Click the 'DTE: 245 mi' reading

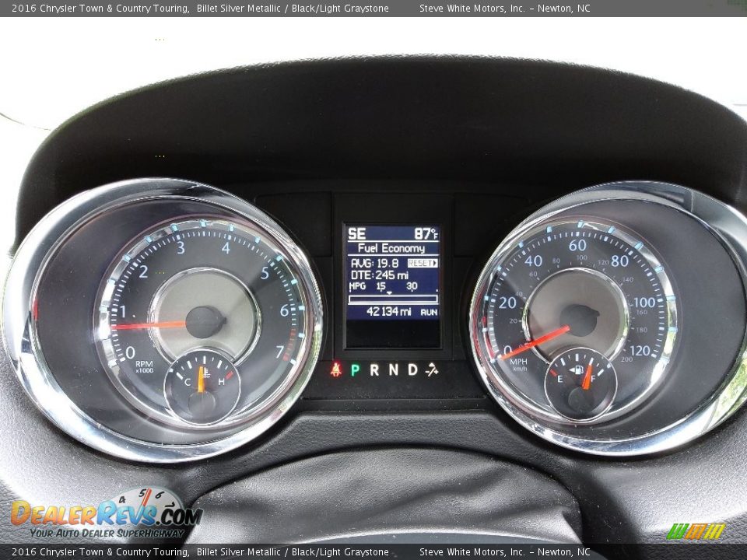point(379,275)
